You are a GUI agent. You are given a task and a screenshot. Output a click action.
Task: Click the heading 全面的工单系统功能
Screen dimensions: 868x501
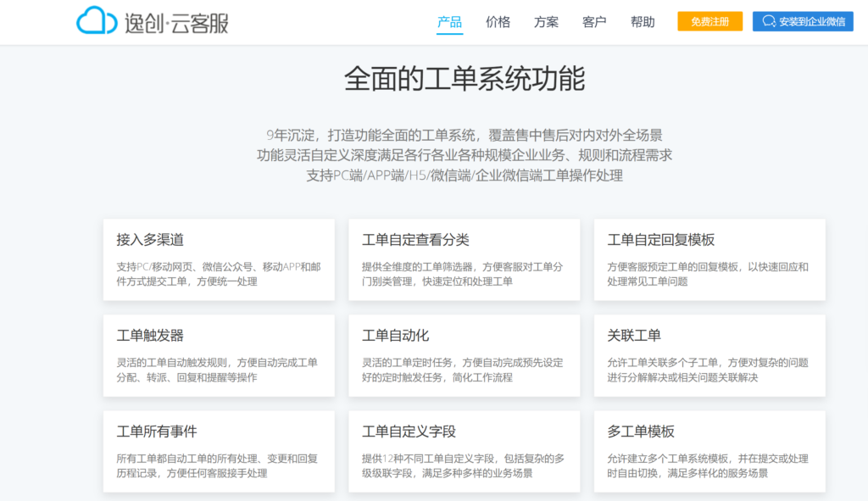tap(434, 78)
